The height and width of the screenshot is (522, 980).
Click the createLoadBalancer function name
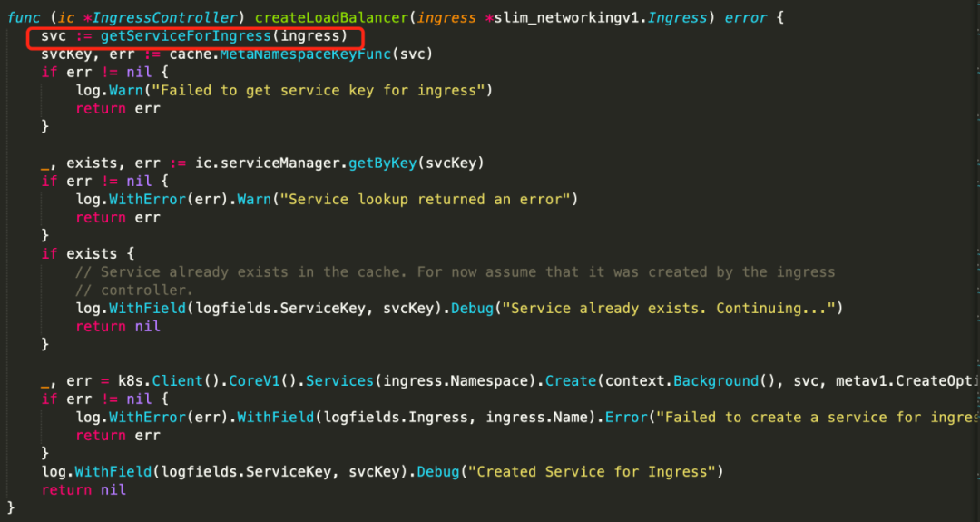[x=331, y=17]
